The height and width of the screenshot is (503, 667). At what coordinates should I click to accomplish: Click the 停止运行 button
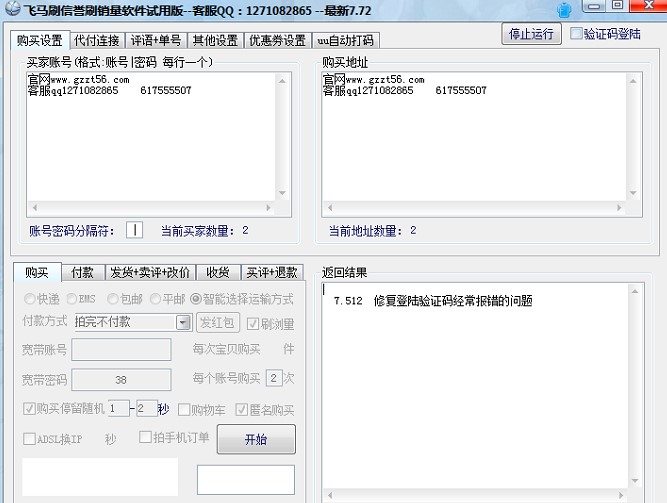click(531, 34)
